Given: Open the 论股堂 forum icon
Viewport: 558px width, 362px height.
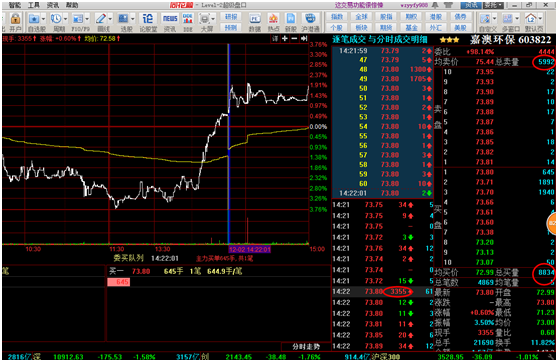Looking at the screenshot, I should (x=147, y=19).
